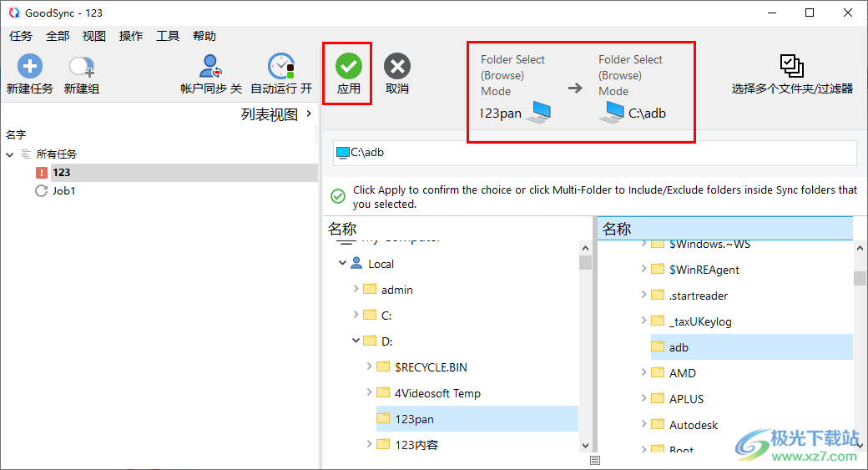Click the Local user icon in the tree
This screenshot has height=470, width=868.
[x=356, y=263]
